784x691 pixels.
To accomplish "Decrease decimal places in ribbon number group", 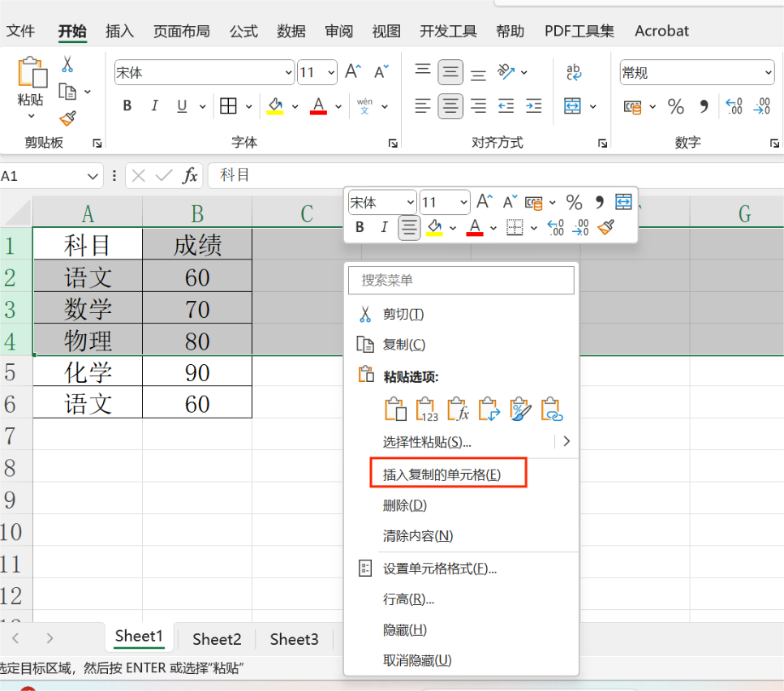I will (x=762, y=106).
